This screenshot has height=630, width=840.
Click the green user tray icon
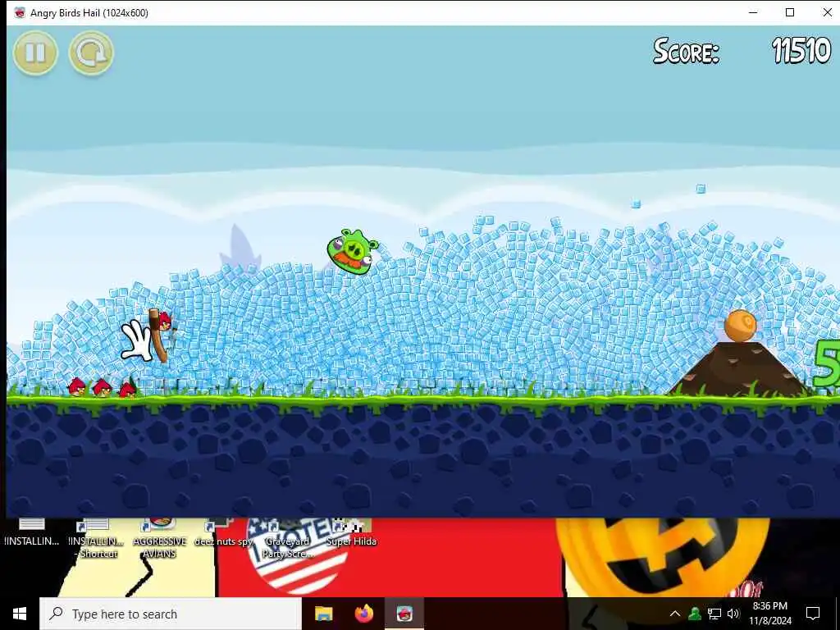(x=695, y=614)
